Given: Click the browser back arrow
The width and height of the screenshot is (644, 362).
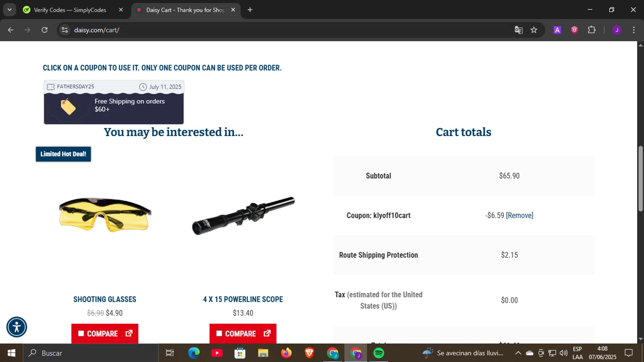Looking at the screenshot, I should [11, 30].
